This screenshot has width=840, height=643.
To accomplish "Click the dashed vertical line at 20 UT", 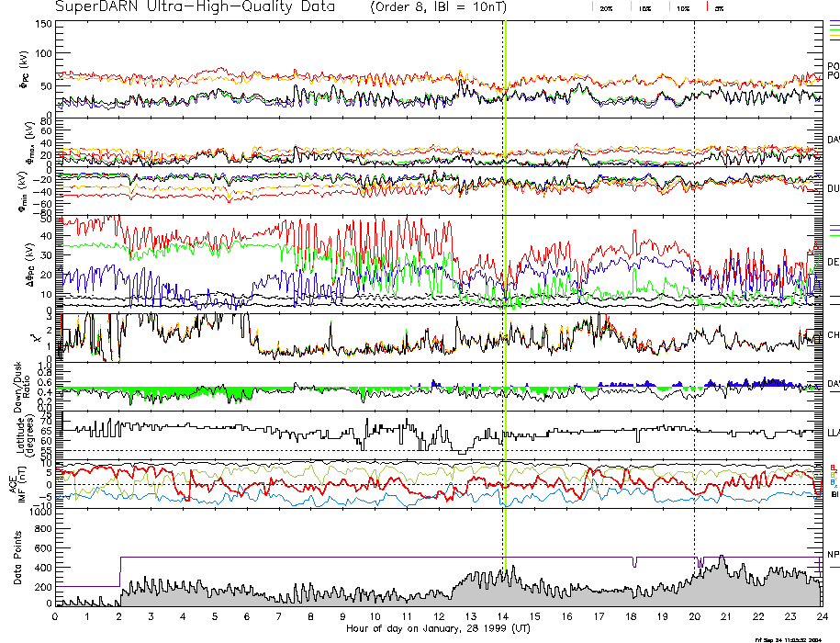I will (x=694, y=276).
